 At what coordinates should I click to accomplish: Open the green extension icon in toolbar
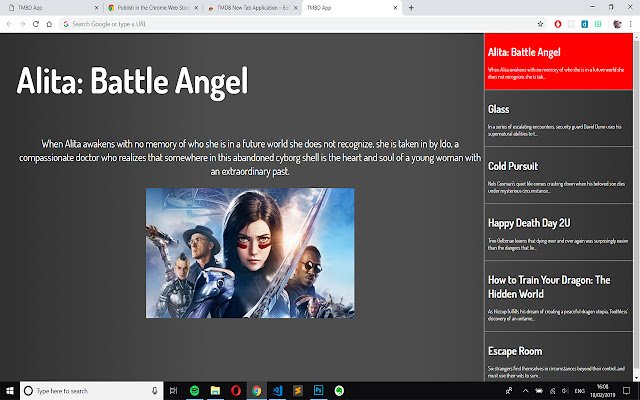click(x=598, y=24)
